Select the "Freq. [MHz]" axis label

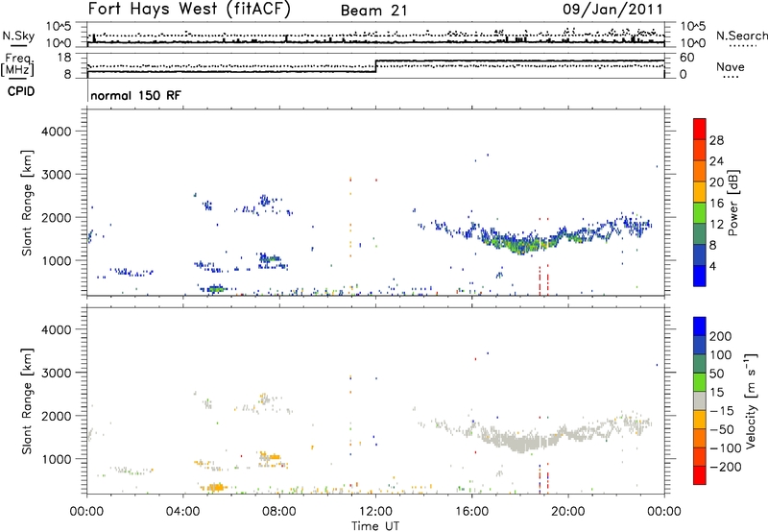click(17, 65)
